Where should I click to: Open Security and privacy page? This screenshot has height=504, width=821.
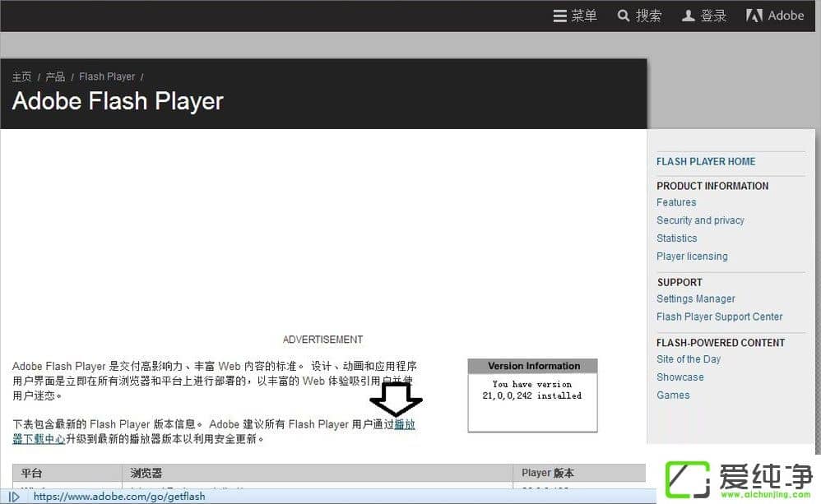coord(700,220)
